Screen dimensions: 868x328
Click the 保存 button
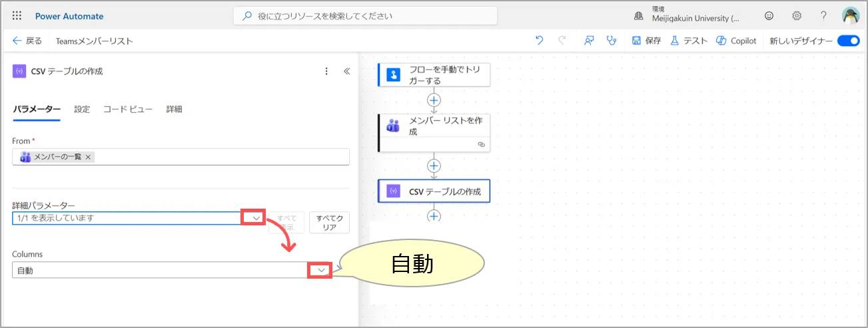coord(646,41)
